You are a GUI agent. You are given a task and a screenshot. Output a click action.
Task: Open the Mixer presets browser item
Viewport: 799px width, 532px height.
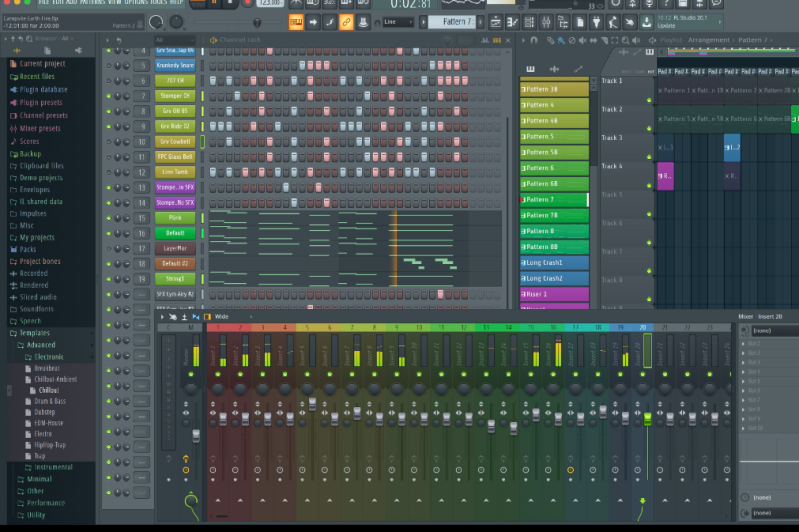(x=40, y=128)
